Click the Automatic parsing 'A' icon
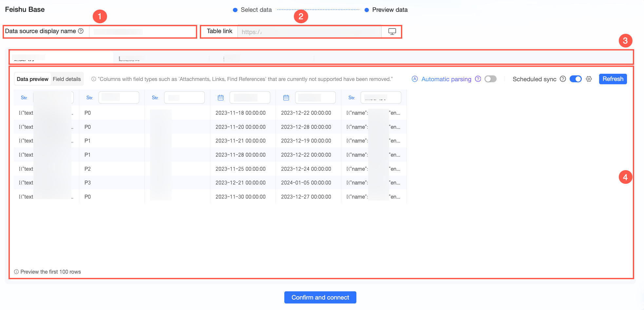This screenshot has height=310, width=644. 415,79
